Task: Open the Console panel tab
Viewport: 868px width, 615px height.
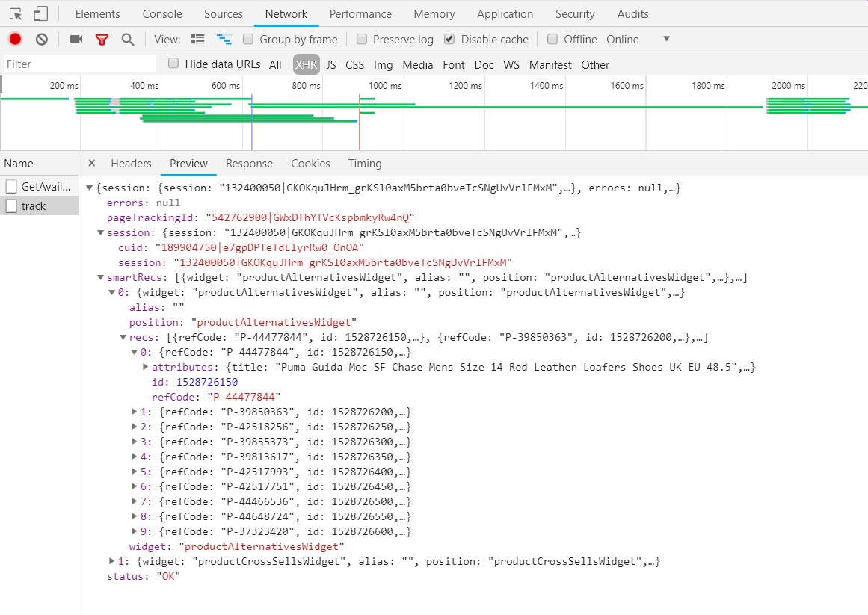Action: pyautogui.click(x=162, y=14)
